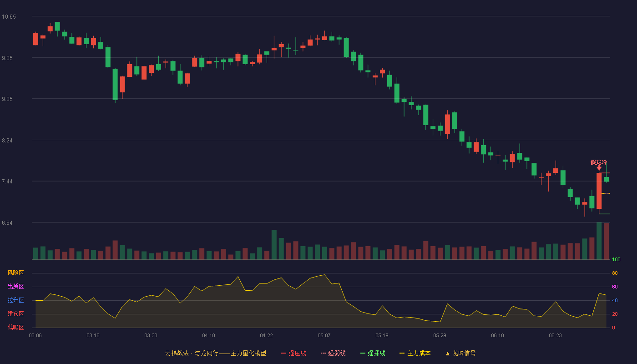Click the red 20 indicator scale value

pyautogui.click(x=615, y=314)
